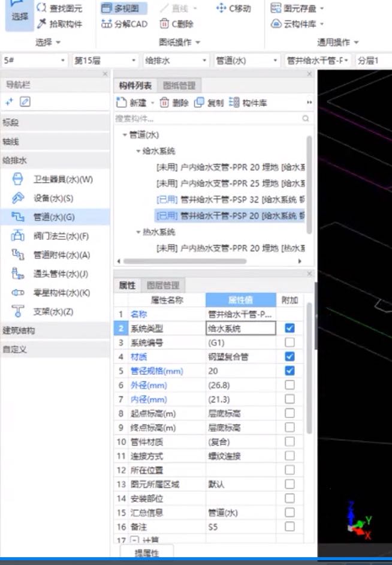
Task: Select 管道(水)(G) in the sidebar
Action: coord(55,217)
